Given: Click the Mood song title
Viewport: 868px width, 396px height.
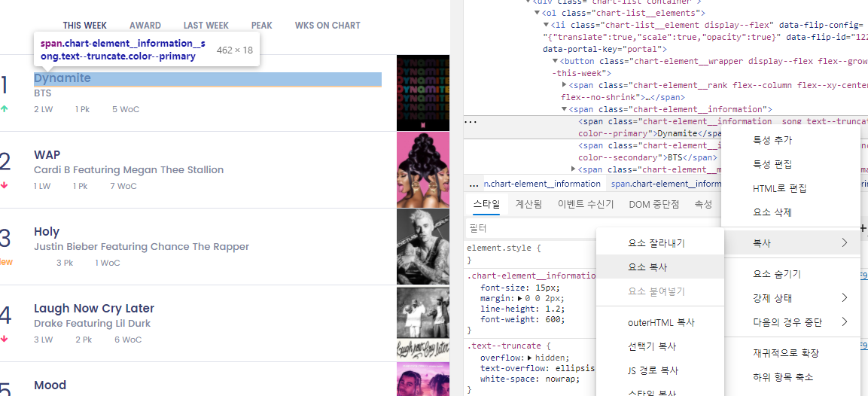Looking at the screenshot, I should [50, 385].
